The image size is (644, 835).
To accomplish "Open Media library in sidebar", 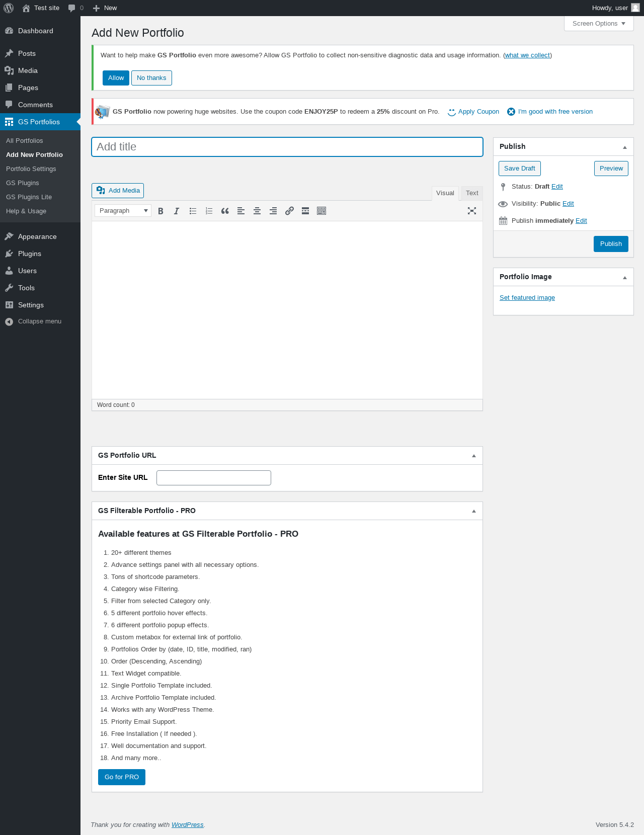I will coord(40,70).
